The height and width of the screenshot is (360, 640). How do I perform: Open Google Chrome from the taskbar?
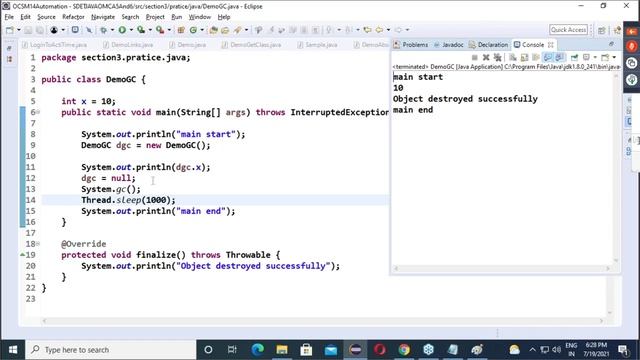[404, 350]
